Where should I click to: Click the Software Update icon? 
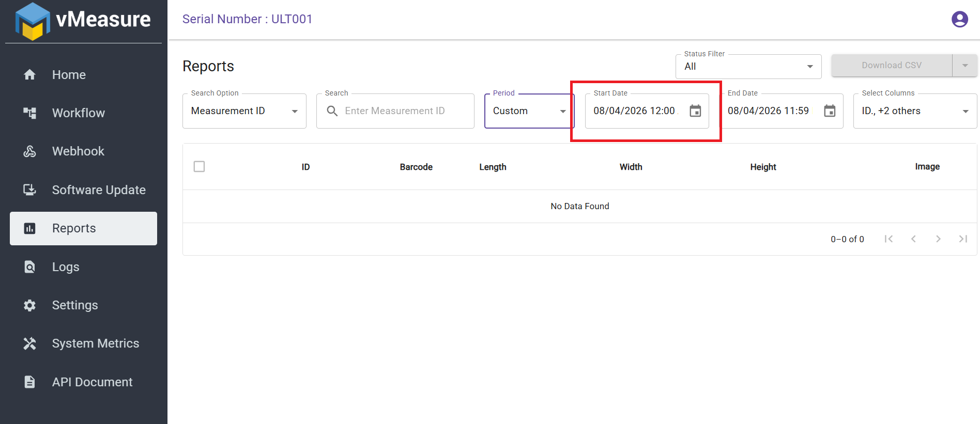[x=30, y=190]
